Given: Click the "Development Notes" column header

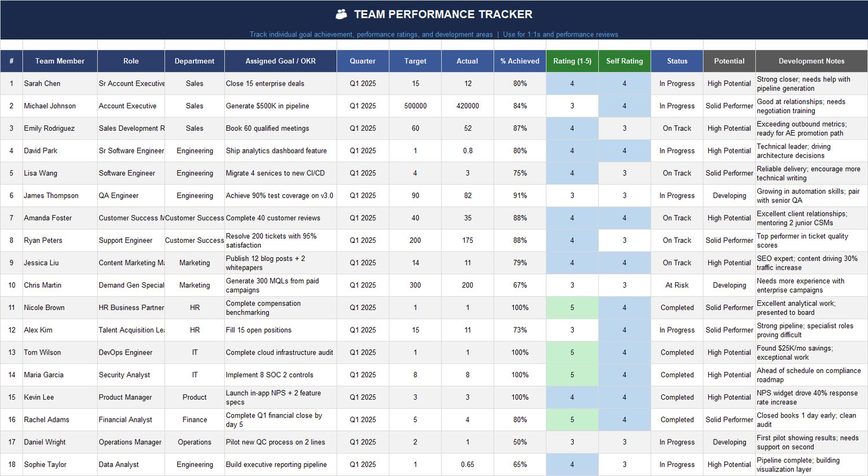Looking at the screenshot, I should 811,61.
